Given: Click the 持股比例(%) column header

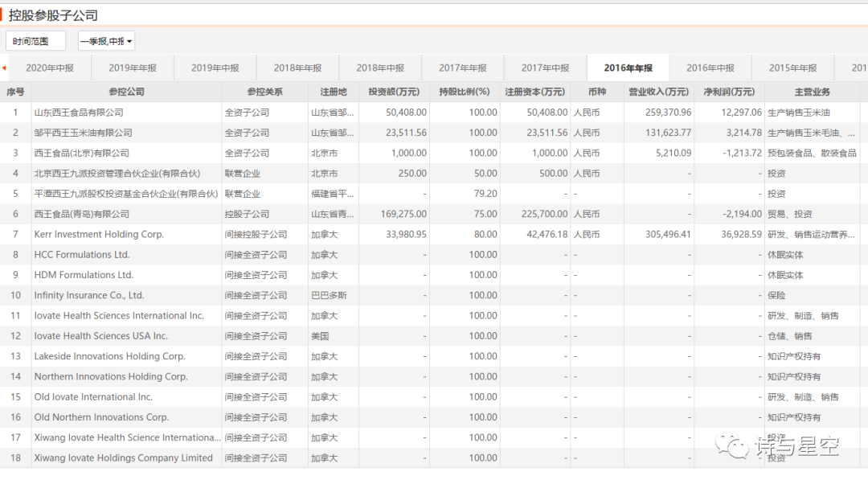Looking at the screenshot, I should coord(464,92).
